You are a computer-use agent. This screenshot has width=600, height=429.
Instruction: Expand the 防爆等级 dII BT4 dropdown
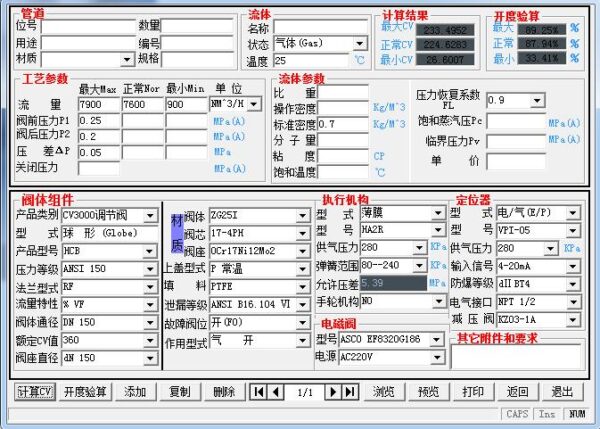573,284
